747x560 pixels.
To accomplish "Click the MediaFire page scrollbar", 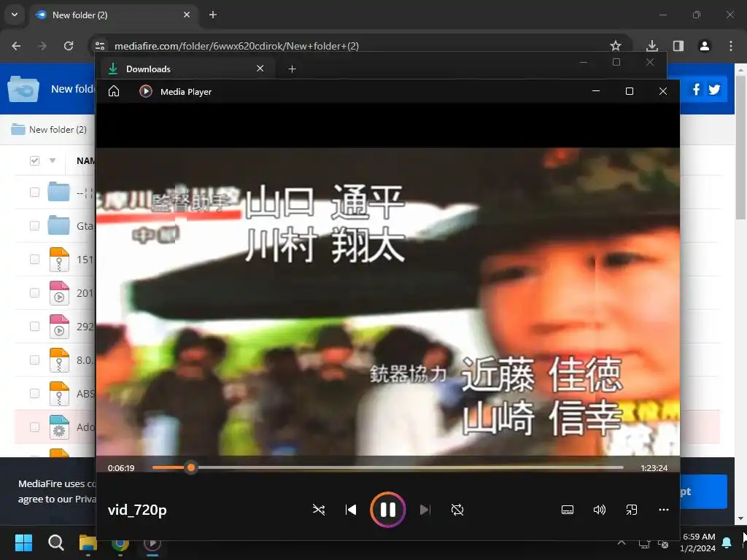I will tap(740, 147).
